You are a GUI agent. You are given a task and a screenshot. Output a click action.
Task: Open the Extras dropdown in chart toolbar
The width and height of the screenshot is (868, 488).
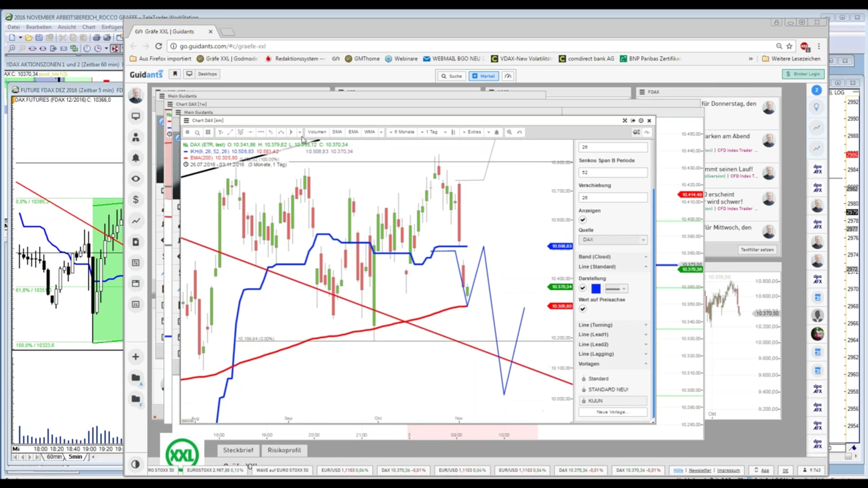click(x=472, y=132)
